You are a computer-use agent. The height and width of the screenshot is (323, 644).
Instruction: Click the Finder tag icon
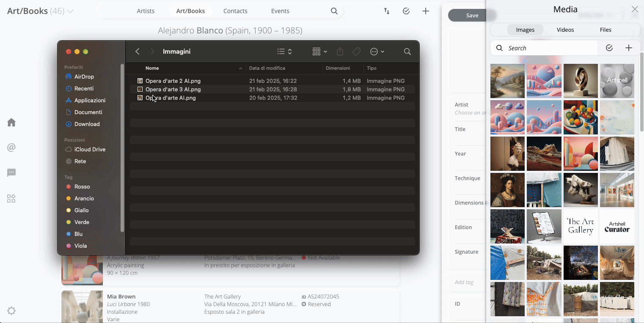[357, 52]
